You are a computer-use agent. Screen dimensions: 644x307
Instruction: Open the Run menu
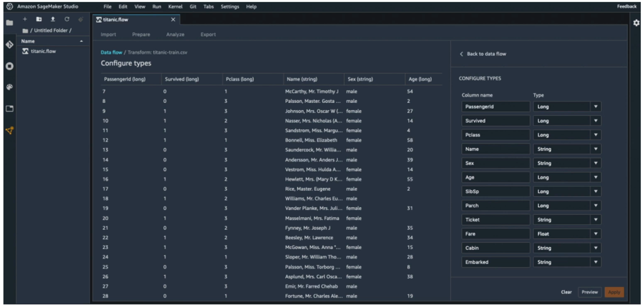[x=156, y=7]
